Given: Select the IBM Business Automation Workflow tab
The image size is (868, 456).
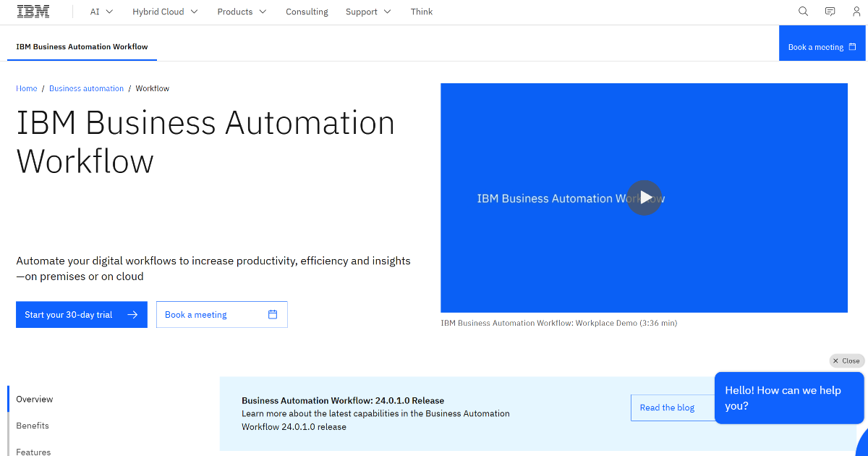Looking at the screenshot, I should tap(81, 46).
